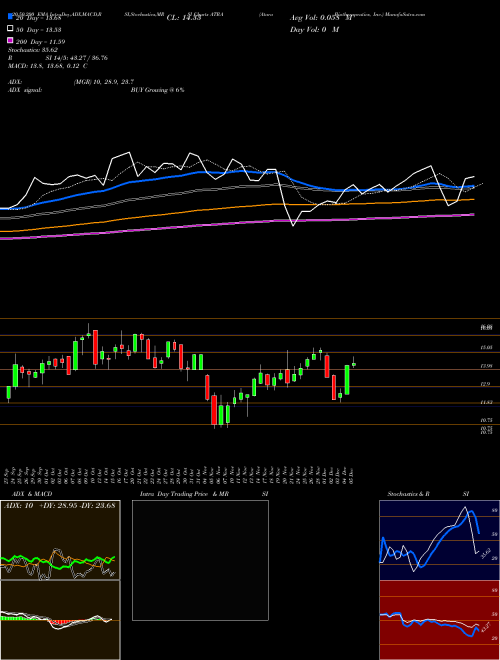Open the red RSI mini chart

439,620
